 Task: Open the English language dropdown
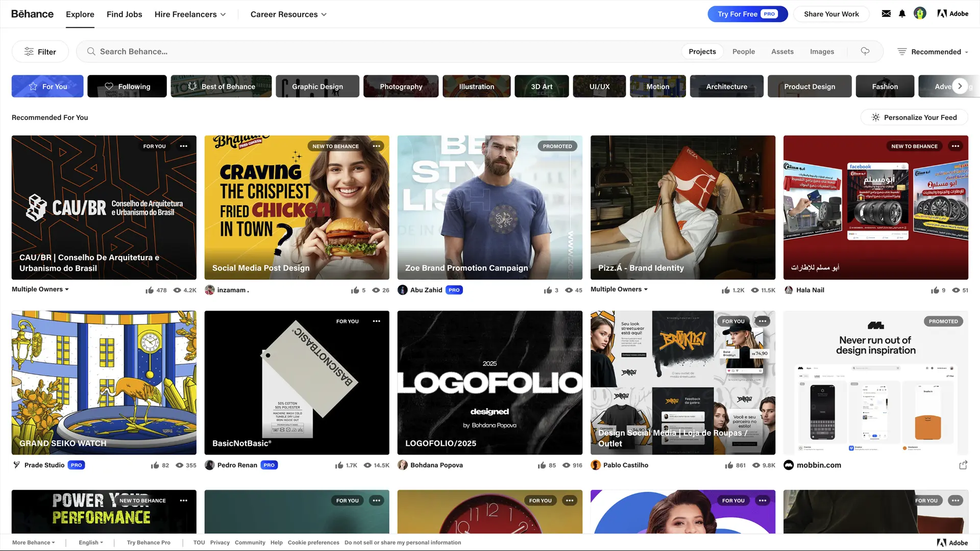click(x=91, y=542)
